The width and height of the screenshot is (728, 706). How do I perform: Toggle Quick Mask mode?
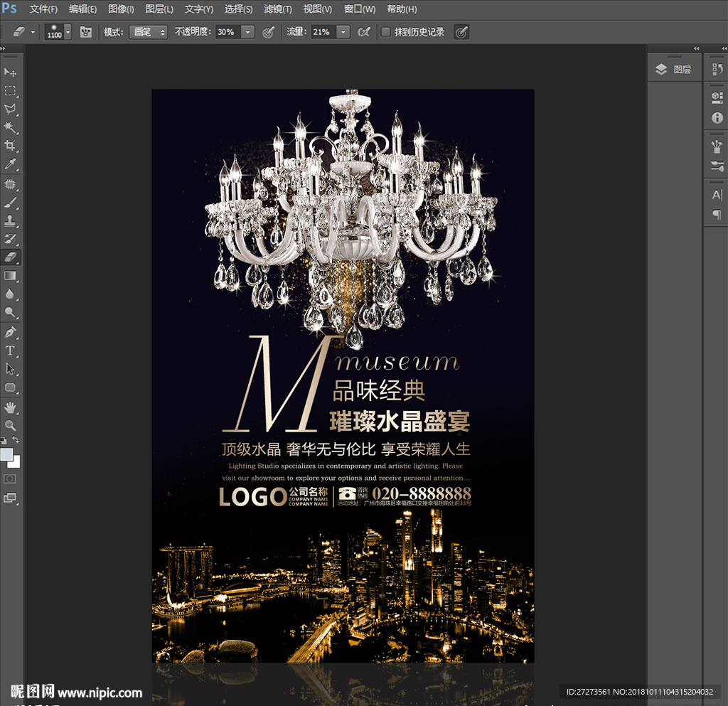coord(11,479)
